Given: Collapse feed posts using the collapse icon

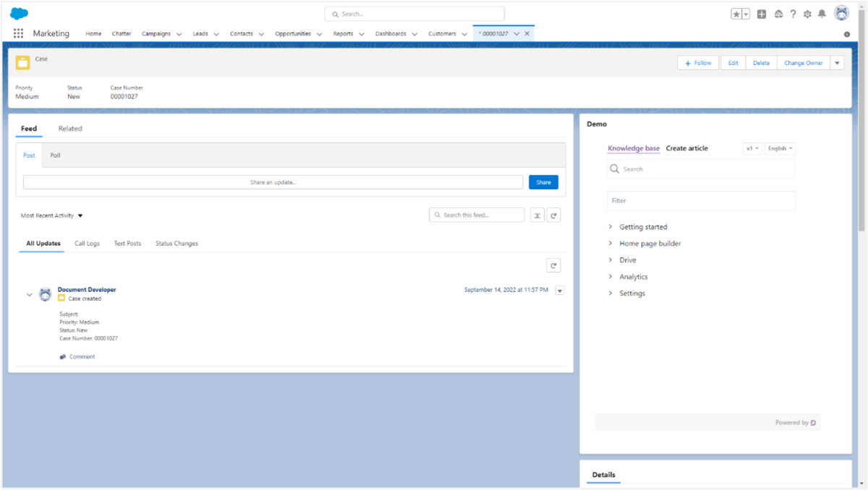Looking at the screenshot, I should coord(537,215).
